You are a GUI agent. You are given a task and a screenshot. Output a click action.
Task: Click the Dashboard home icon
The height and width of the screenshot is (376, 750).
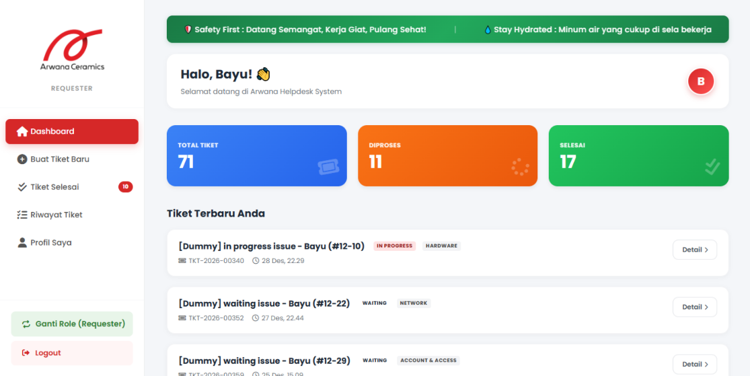tap(22, 132)
